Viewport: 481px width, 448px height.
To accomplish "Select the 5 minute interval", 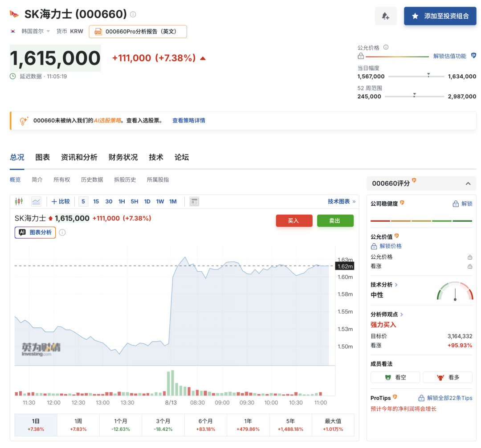I will tap(83, 201).
